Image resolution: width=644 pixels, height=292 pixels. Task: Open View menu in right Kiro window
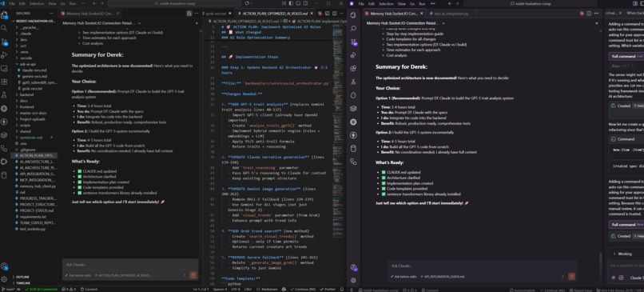[401, 3]
